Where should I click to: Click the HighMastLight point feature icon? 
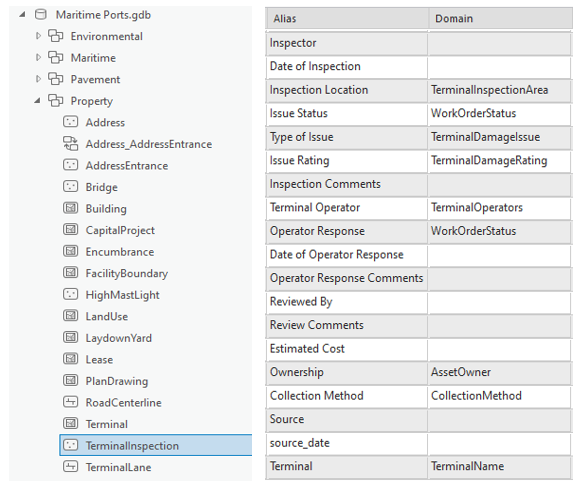pyautogui.click(x=71, y=294)
